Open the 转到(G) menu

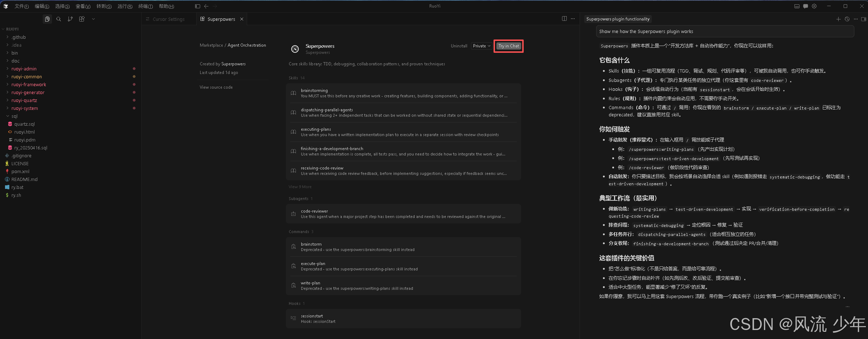coord(104,6)
